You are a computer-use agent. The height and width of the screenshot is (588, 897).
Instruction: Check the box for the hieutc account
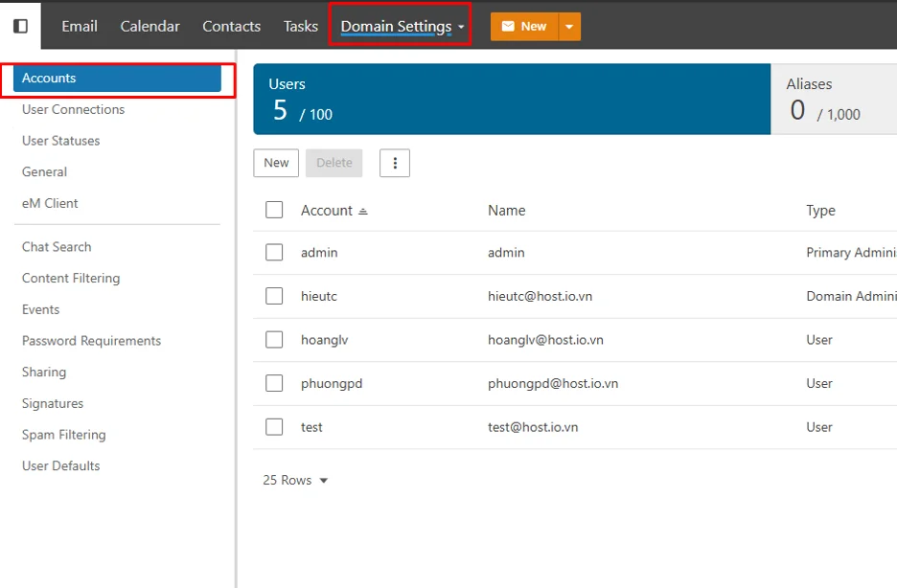click(x=274, y=296)
